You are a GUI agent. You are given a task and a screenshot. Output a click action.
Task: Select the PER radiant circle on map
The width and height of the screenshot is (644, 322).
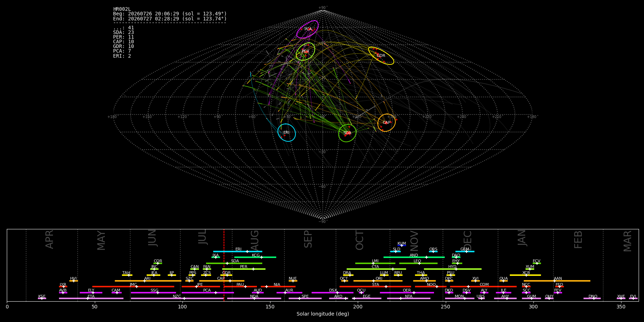[x=306, y=52]
